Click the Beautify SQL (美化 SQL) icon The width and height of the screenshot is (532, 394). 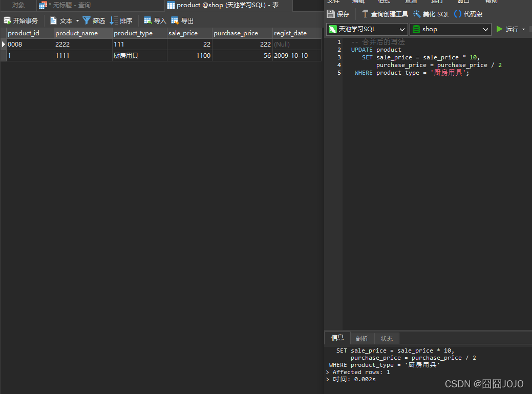click(x=417, y=14)
